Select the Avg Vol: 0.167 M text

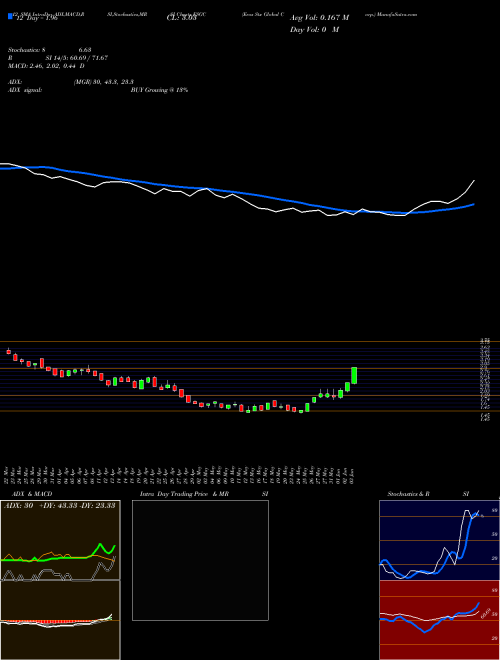pos(320,18)
